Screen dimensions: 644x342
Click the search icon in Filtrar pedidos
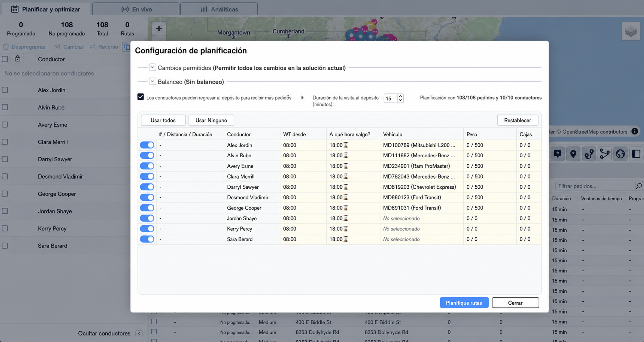coord(639,186)
